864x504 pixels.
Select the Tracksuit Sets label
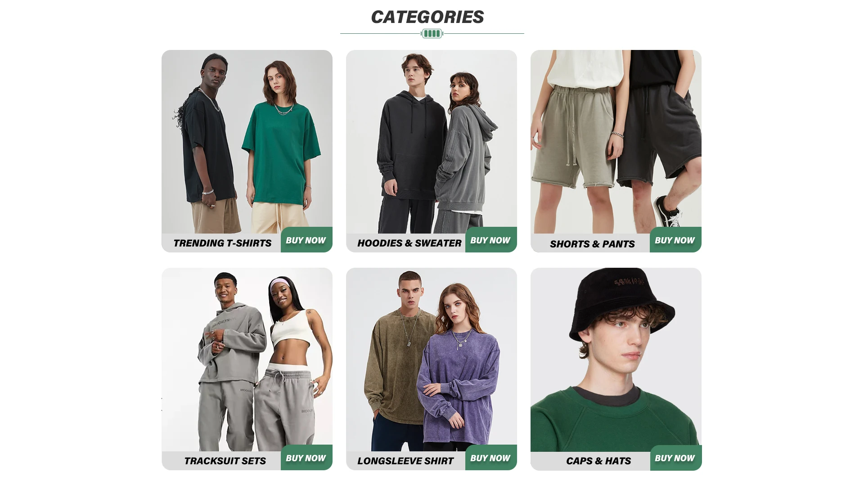coord(225,461)
